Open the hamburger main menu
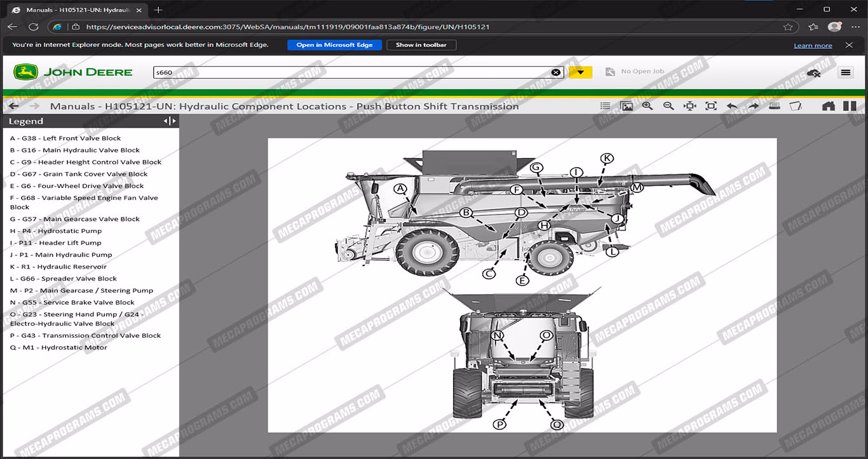 [845, 72]
